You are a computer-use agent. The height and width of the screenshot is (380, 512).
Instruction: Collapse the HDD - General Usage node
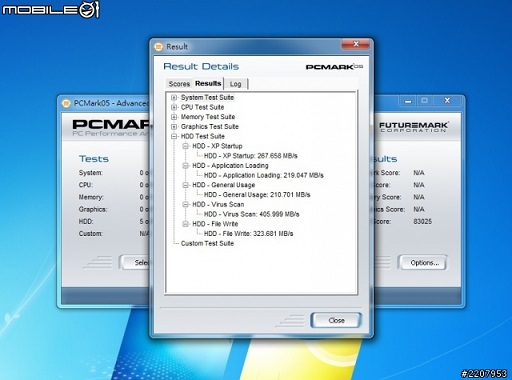[x=185, y=185]
